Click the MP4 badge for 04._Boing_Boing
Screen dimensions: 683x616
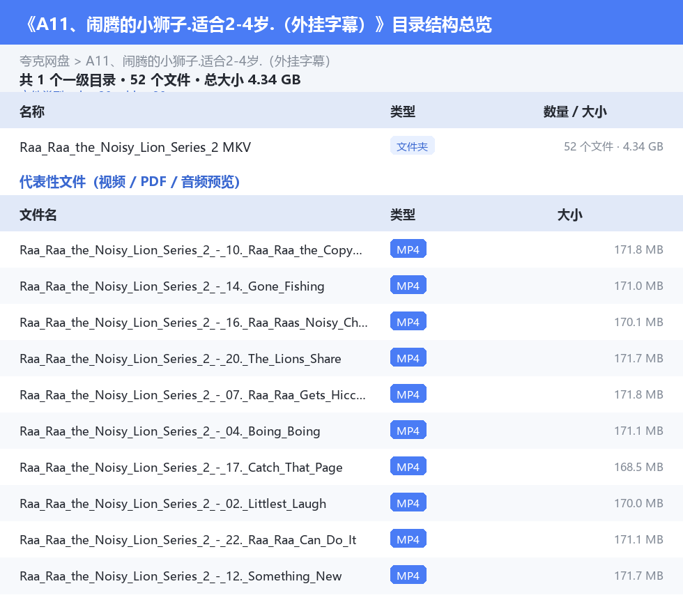[408, 430]
